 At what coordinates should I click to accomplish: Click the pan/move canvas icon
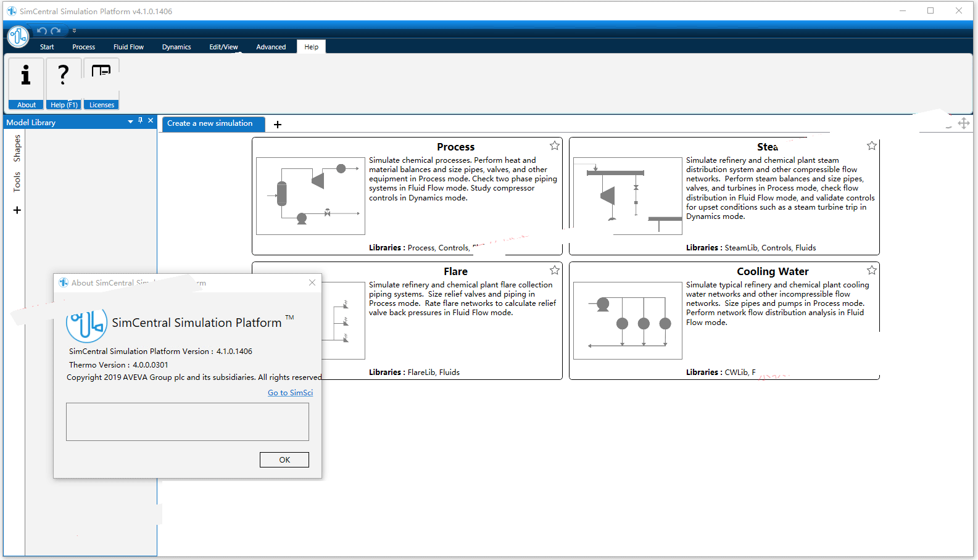coord(964,123)
